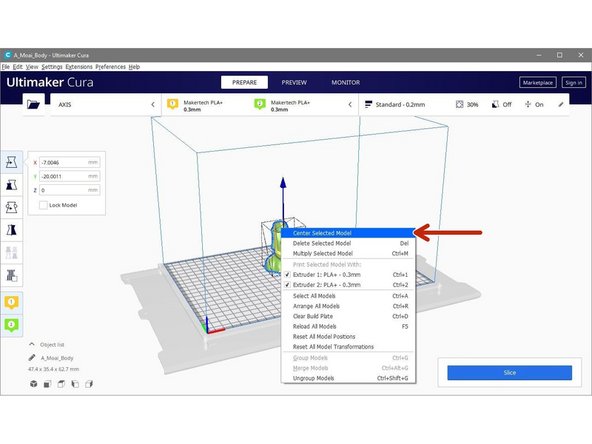Open the Preferences menu
Image resolution: width=592 pixels, height=444 pixels.
click(x=110, y=67)
